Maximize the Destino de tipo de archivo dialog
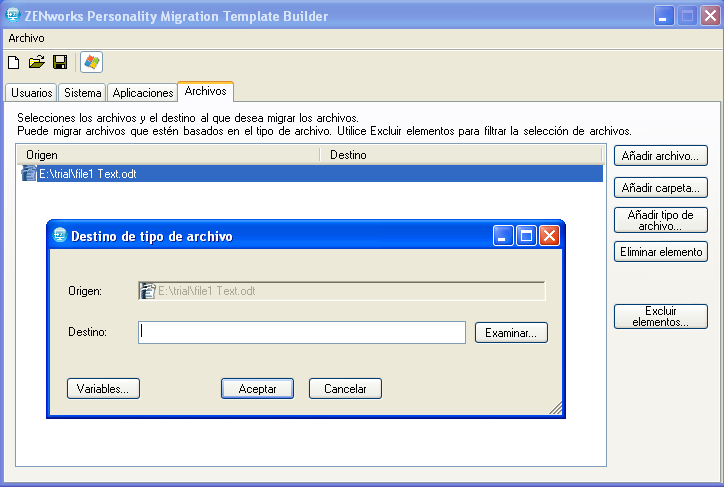This screenshot has width=724, height=487. click(x=526, y=236)
